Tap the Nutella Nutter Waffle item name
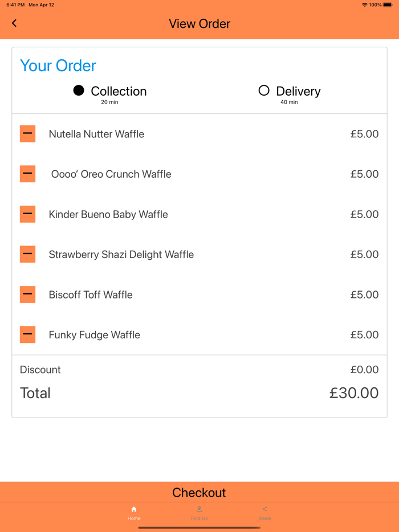This screenshot has height=532, width=399. [96, 134]
